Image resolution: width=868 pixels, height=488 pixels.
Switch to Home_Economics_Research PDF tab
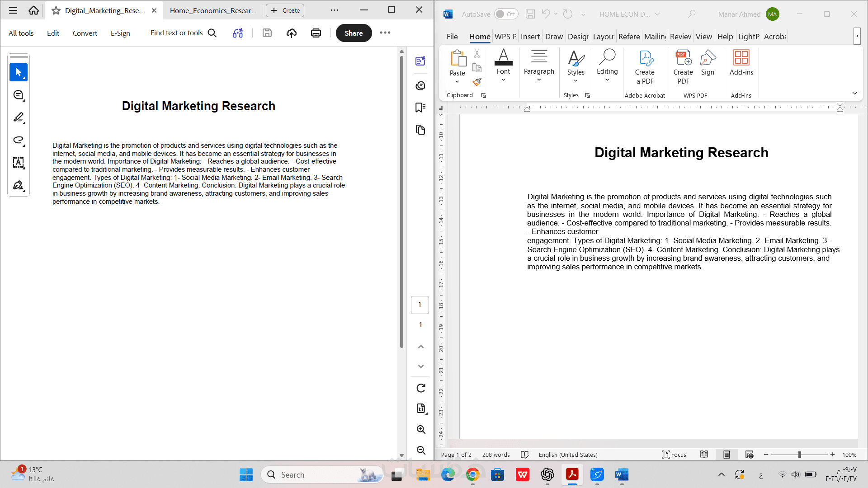[212, 10]
